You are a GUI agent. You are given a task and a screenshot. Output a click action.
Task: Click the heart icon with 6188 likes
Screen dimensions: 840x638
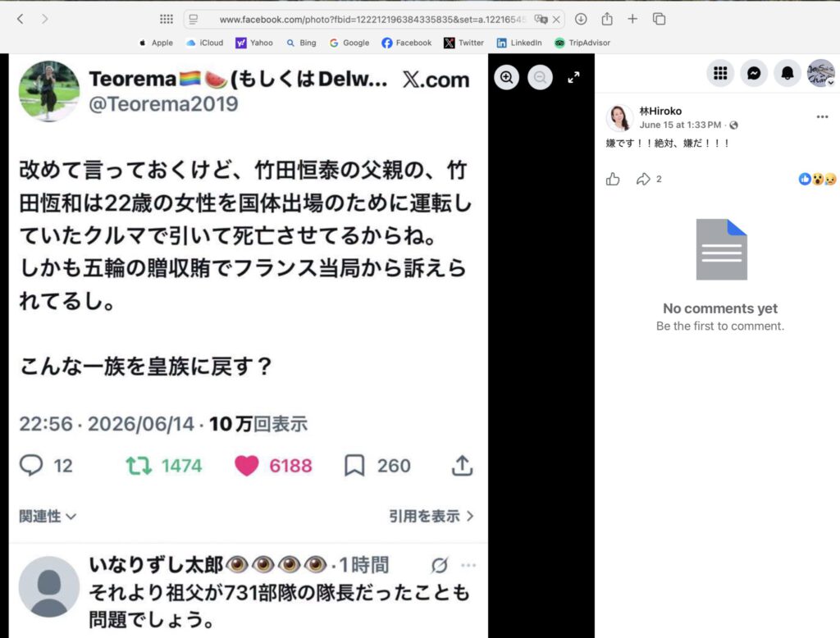246,466
